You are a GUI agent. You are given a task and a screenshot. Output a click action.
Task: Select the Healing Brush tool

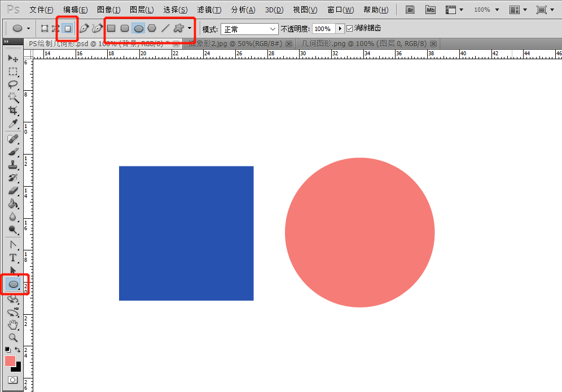tap(13, 139)
